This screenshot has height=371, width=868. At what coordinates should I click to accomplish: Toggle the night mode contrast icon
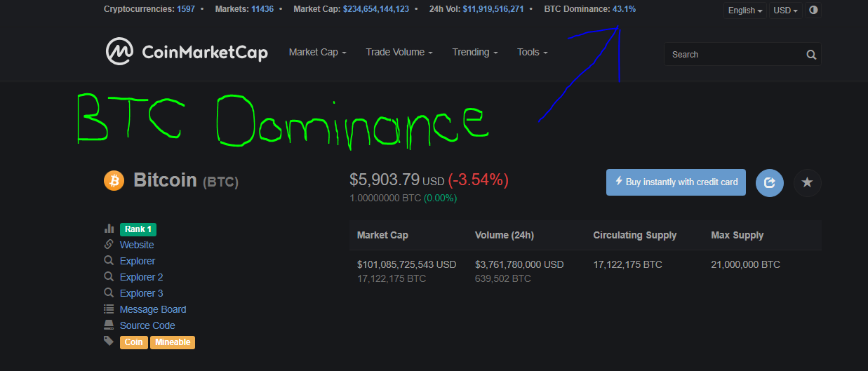(813, 11)
